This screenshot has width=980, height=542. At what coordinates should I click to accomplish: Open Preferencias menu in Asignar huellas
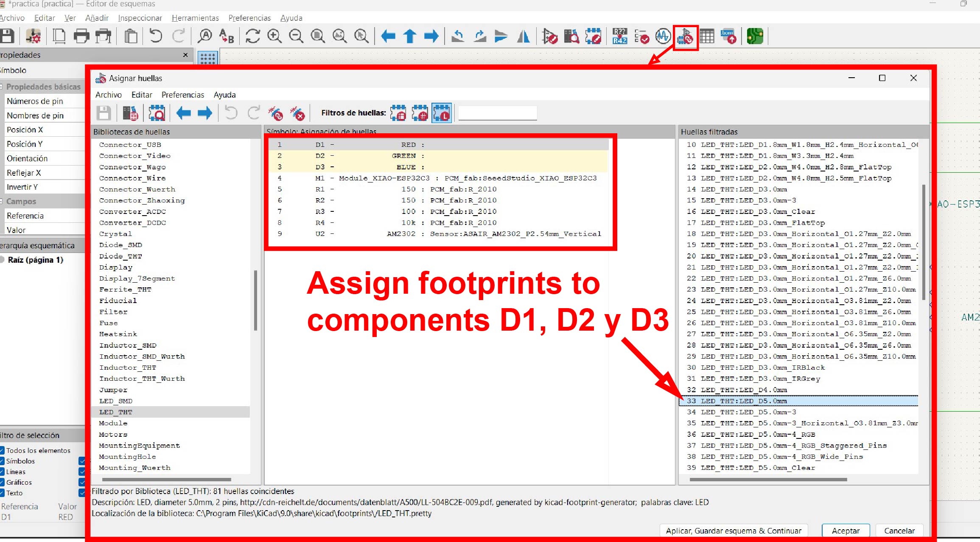point(182,95)
